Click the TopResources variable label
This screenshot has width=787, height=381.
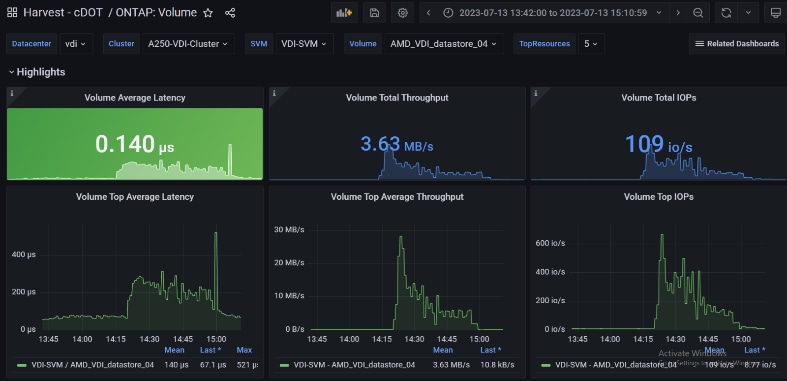tap(545, 44)
